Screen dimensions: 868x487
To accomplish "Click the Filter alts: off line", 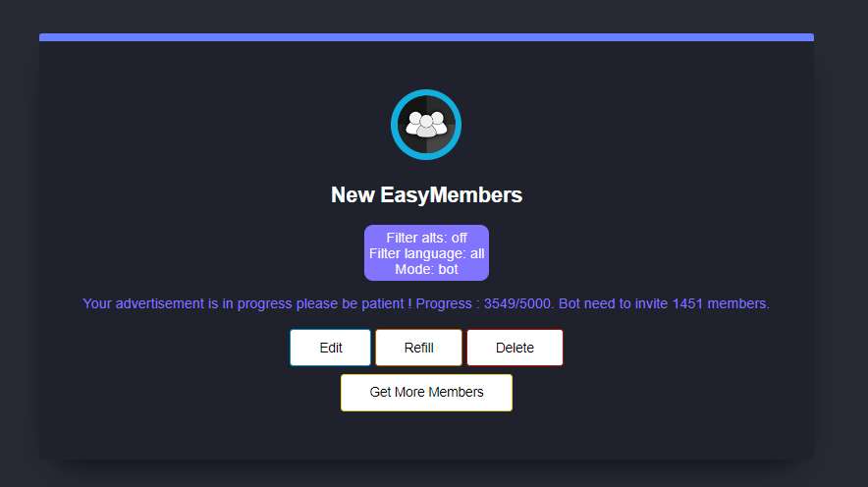I will [x=426, y=238].
